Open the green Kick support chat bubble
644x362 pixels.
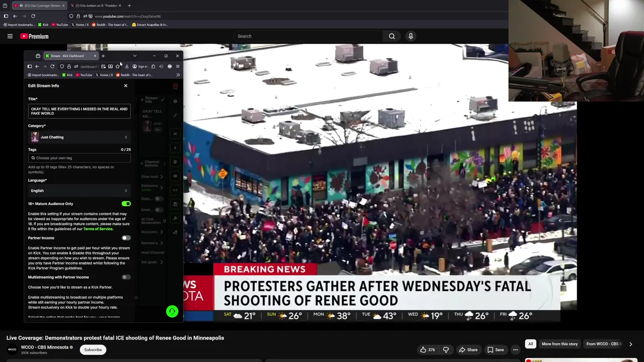172,312
